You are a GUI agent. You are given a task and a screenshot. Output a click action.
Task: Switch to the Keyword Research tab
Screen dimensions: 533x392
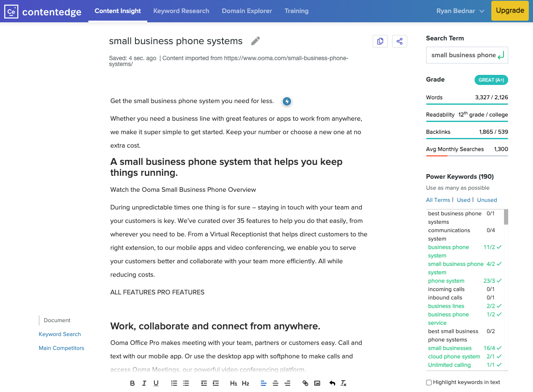click(181, 11)
